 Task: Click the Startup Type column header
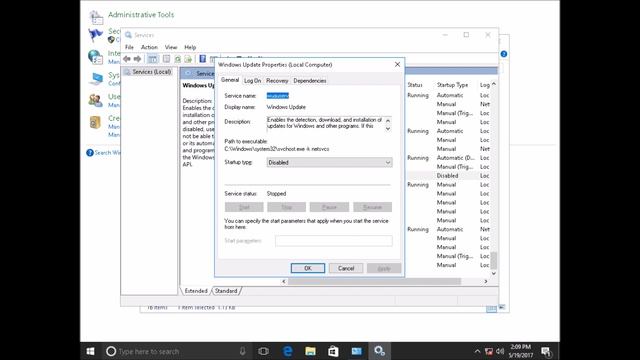click(x=452, y=85)
